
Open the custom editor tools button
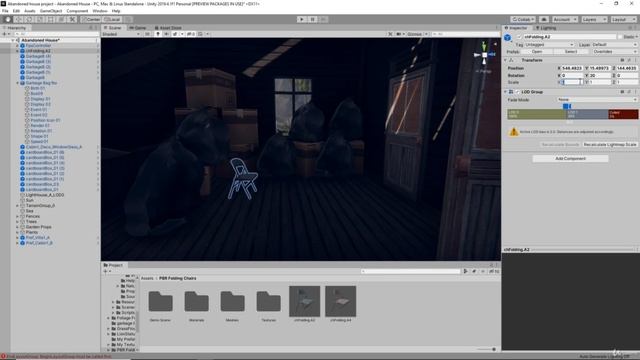72,19
